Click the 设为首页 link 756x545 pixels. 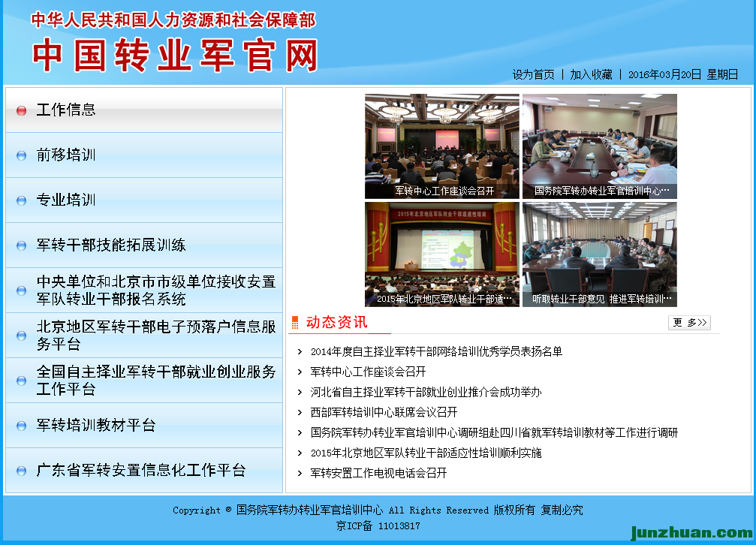coord(533,74)
